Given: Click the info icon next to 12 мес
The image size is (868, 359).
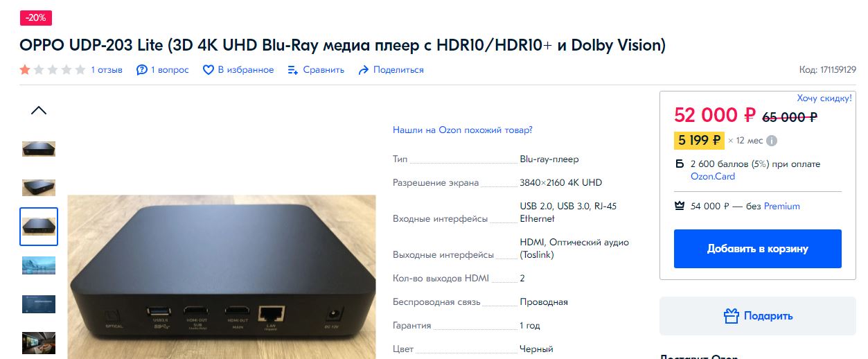Looking at the screenshot, I should click(x=772, y=141).
